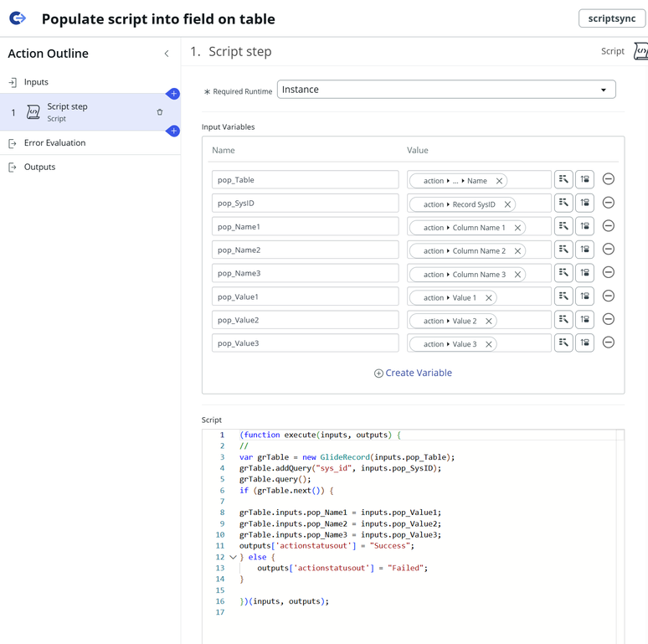The height and width of the screenshot is (644, 648).
Task: Edit the pop_Name2 name field
Action: click(x=306, y=250)
